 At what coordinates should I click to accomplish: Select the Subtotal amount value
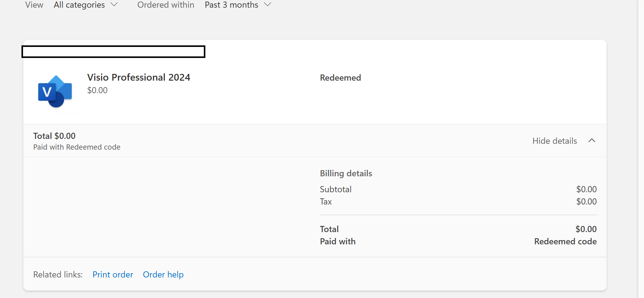pyautogui.click(x=586, y=189)
